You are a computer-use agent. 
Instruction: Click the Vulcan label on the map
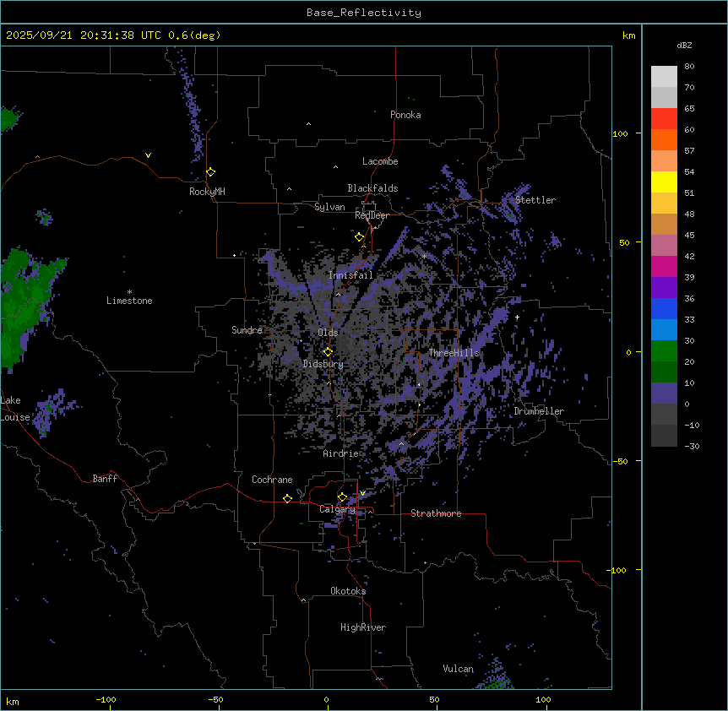pos(458,669)
